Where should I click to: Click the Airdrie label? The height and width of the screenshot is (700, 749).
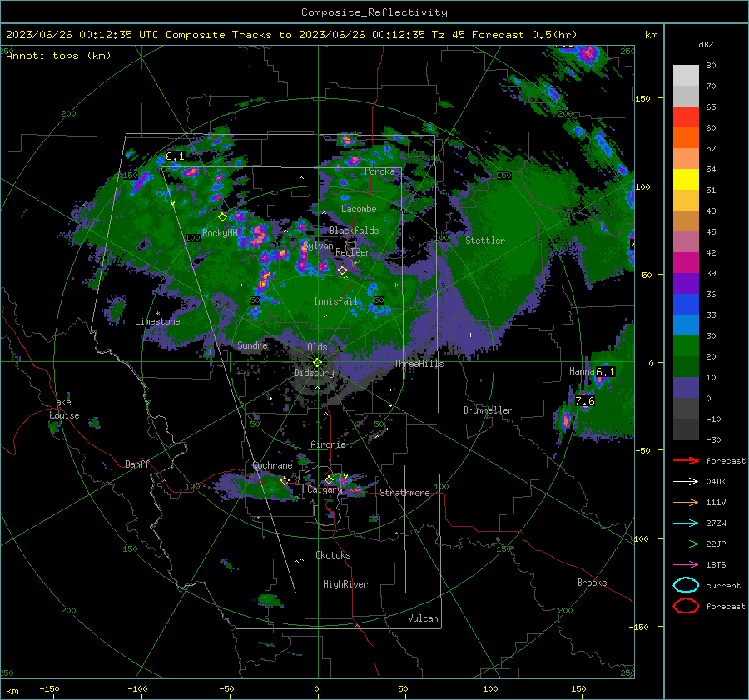[328, 444]
